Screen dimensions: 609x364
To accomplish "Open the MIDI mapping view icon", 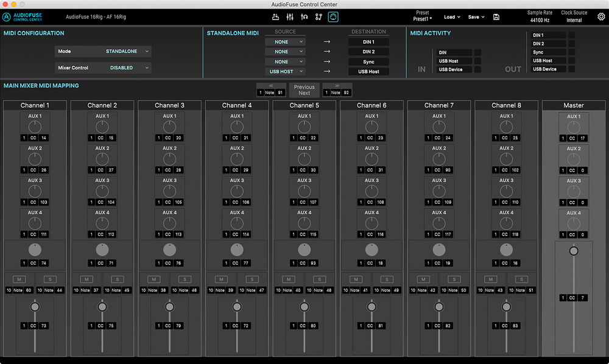I will pos(333,16).
